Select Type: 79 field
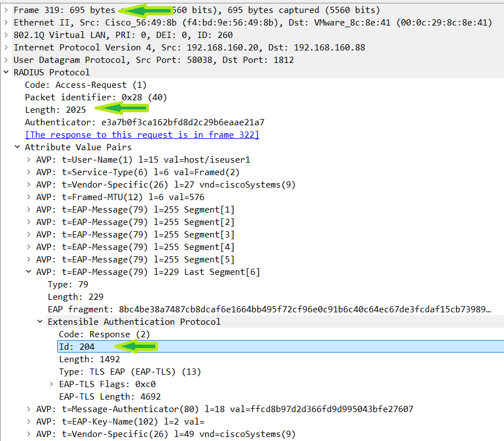The height and width of the screenshot is (441, 504). pyautogui.click(x=68, y=285)
